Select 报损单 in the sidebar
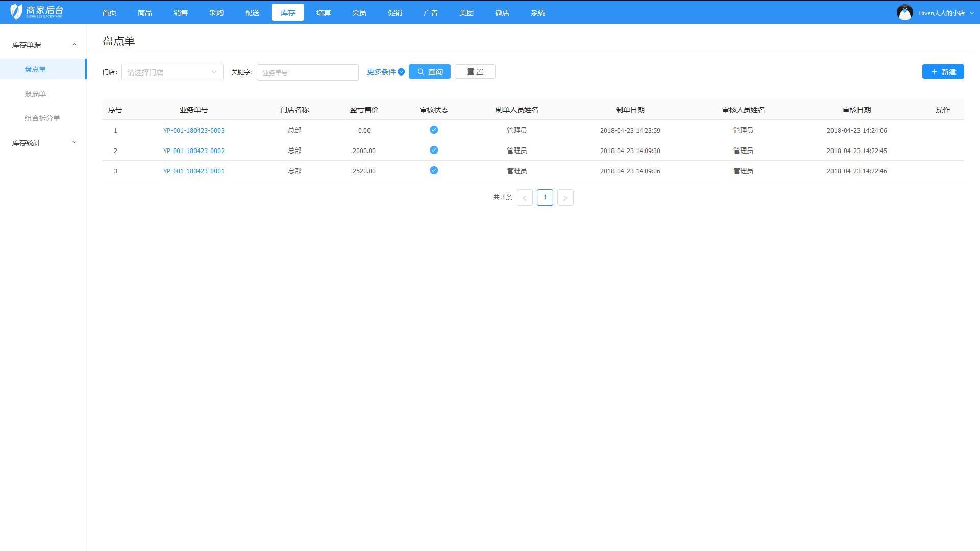This screenshot has height=551, width=980. [35, 94]
